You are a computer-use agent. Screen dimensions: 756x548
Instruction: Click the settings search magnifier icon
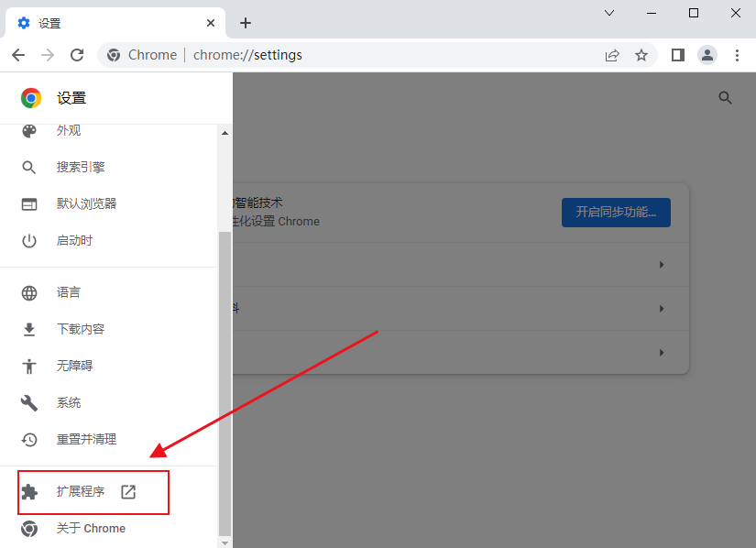[x=725, y=98]
